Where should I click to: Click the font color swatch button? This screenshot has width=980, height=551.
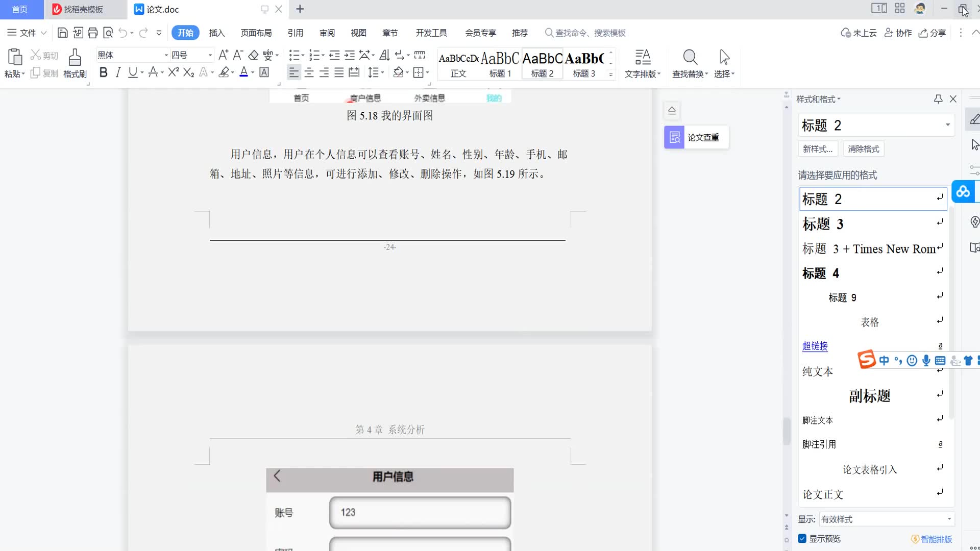[x=244, y=72]
